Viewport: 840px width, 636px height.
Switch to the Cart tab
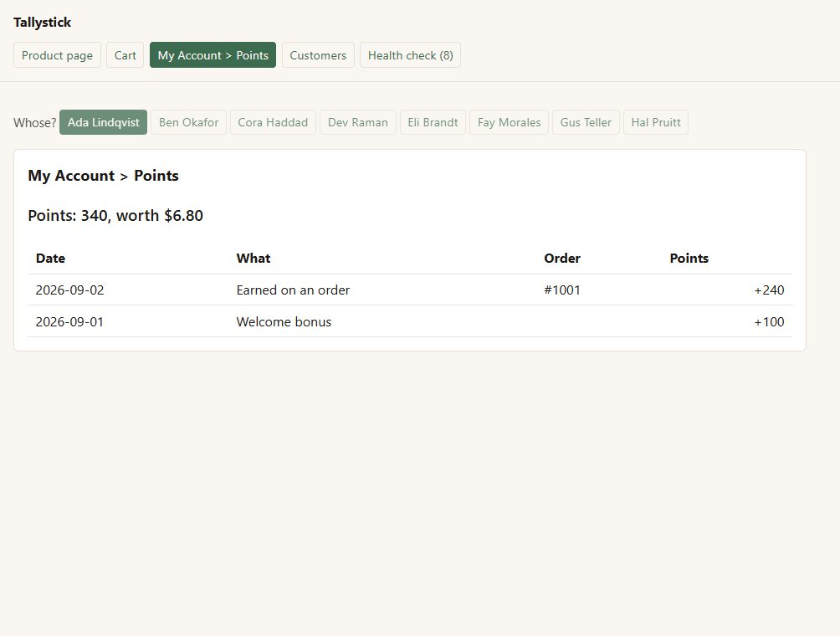[125, 55]
